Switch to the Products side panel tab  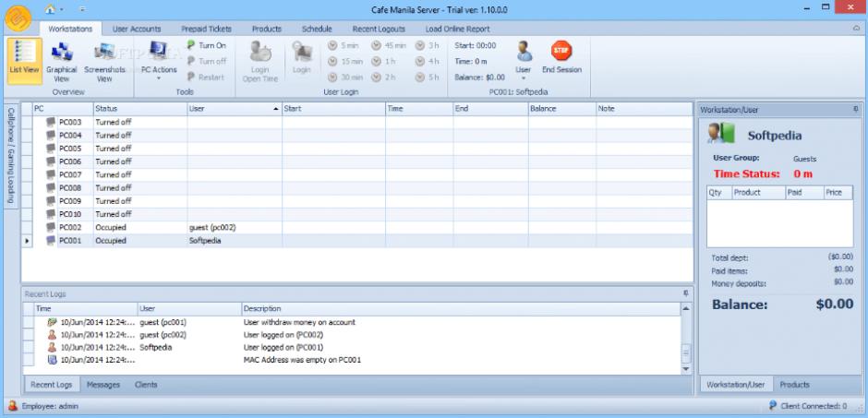tap(795, 384)
